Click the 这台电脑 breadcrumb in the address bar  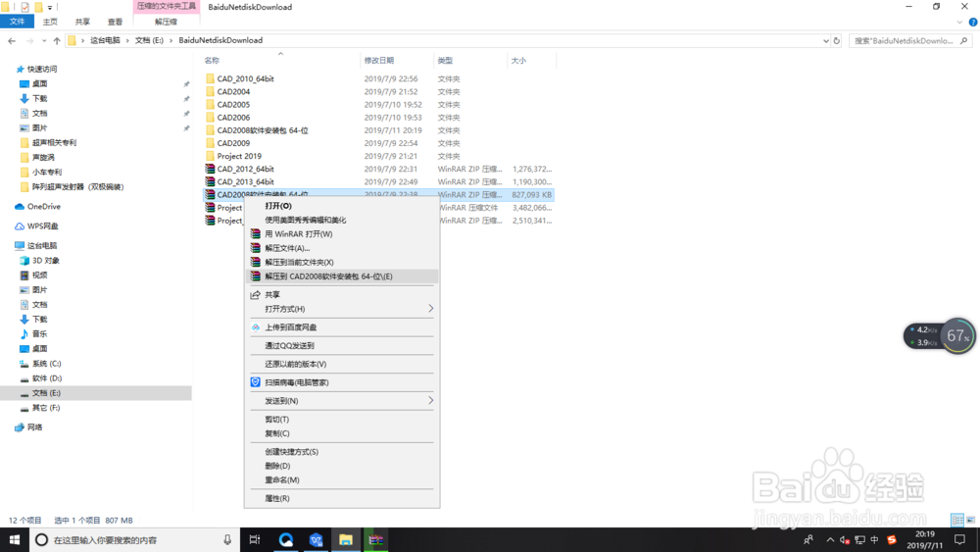(x=105, y=40)
